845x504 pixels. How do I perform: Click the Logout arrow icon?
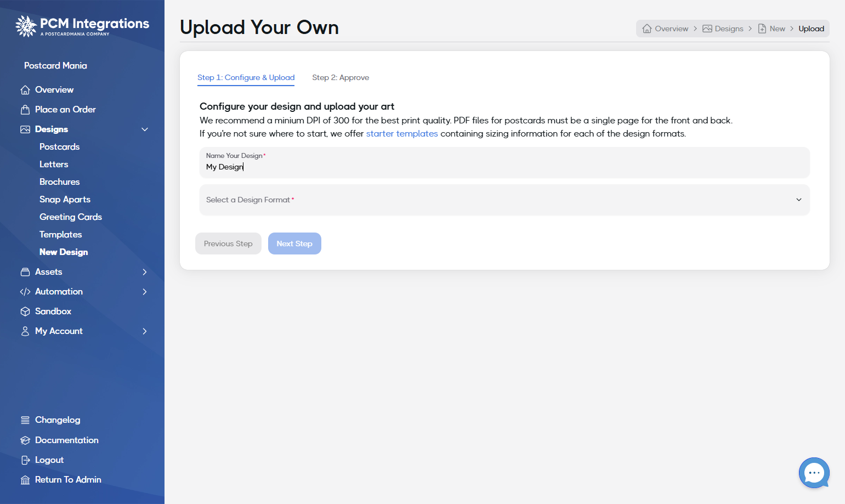(25, 460)
